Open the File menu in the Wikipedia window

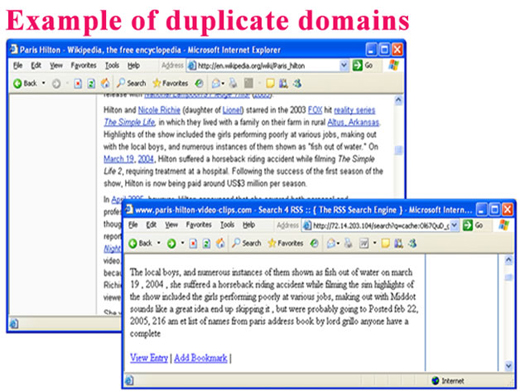18,66
